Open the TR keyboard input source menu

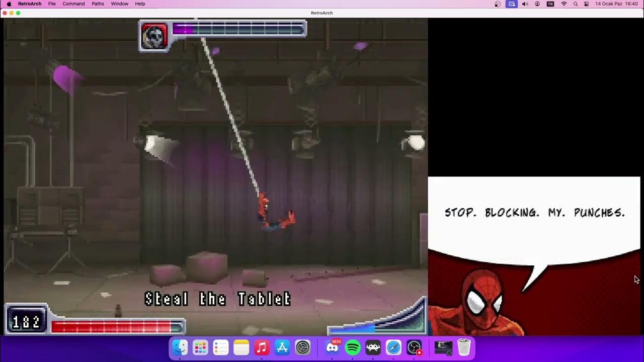tap(550, 4)
